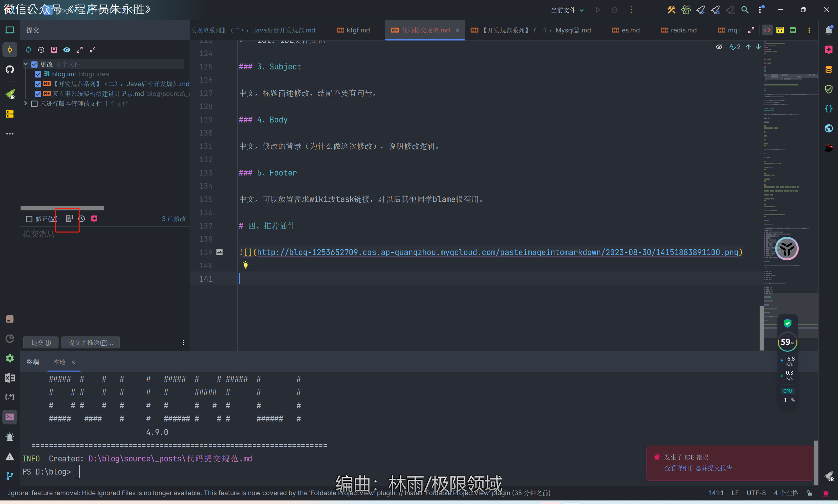Switch to the redis.md tab
Screen dimensions: 838x504
tap(679, 30)
